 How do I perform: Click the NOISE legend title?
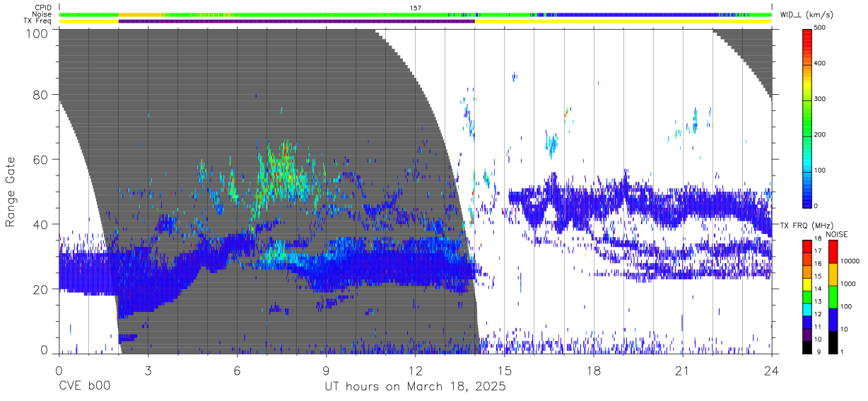(836, 234)
